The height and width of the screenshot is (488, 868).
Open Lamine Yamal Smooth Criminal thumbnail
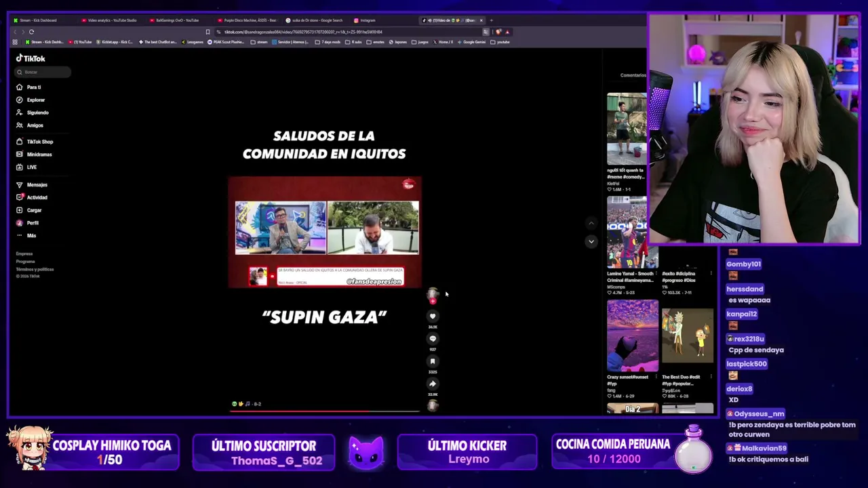point(633,232)
